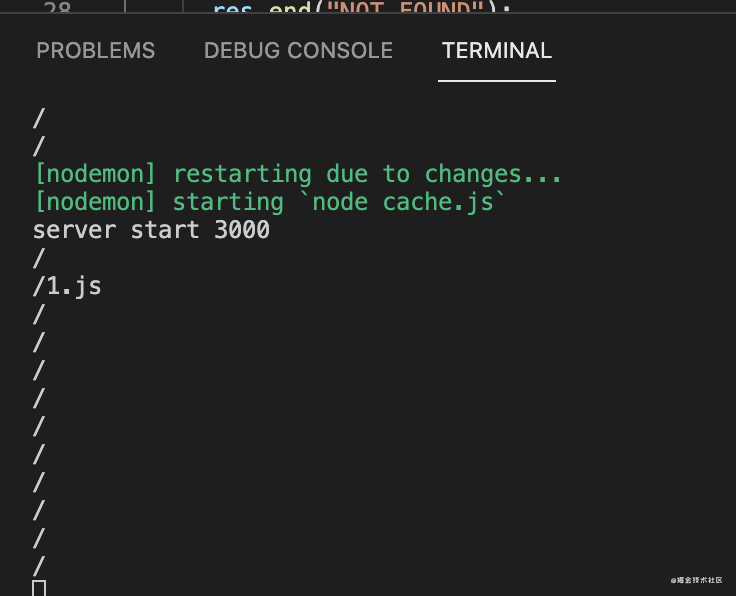
Task: Click the nodemon restarting due to changes line
Action: (299, 175)
